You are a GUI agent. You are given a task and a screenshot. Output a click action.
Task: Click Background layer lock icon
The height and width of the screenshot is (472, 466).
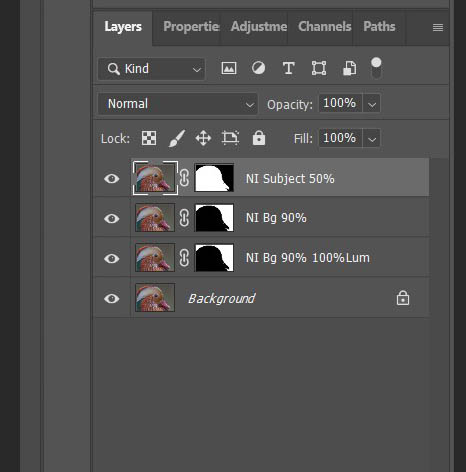click(403, 298)
